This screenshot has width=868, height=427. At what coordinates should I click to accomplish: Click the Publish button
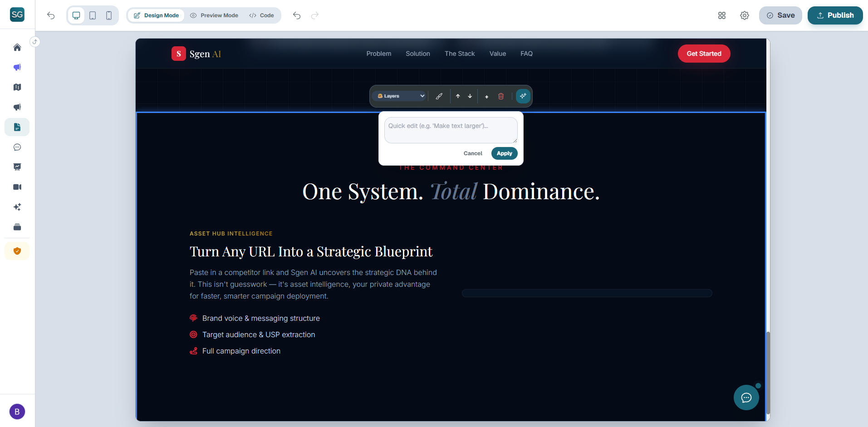(835, 15)
